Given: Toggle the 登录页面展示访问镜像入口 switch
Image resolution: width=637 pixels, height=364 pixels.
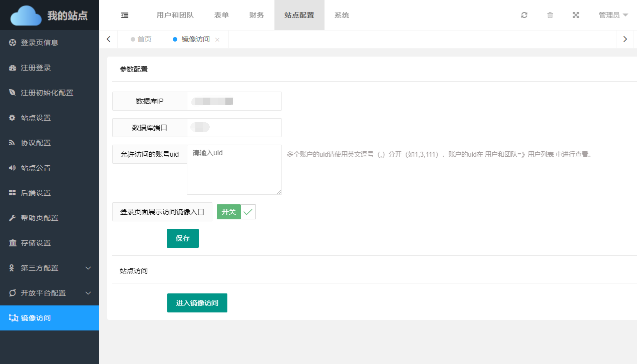Looking at the screenshot, I should 236,212.
